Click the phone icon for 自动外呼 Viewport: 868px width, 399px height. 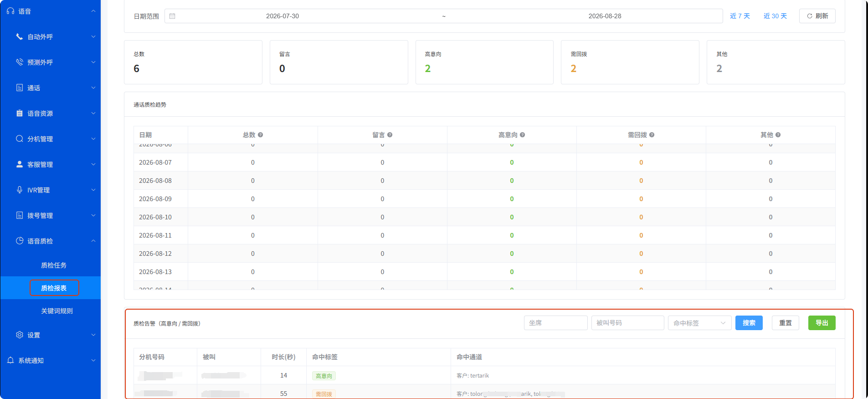coord(20,36)
